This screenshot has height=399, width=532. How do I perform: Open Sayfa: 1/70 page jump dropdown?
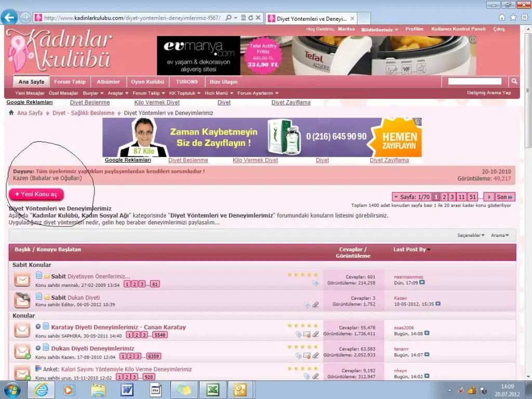coord(411,197)
